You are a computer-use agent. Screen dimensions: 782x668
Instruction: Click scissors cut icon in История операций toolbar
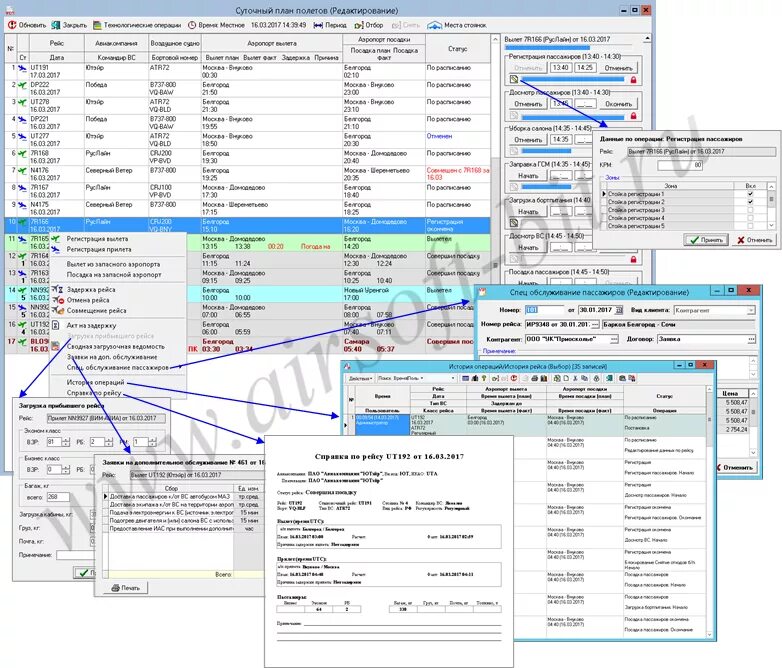click(575, 379)
